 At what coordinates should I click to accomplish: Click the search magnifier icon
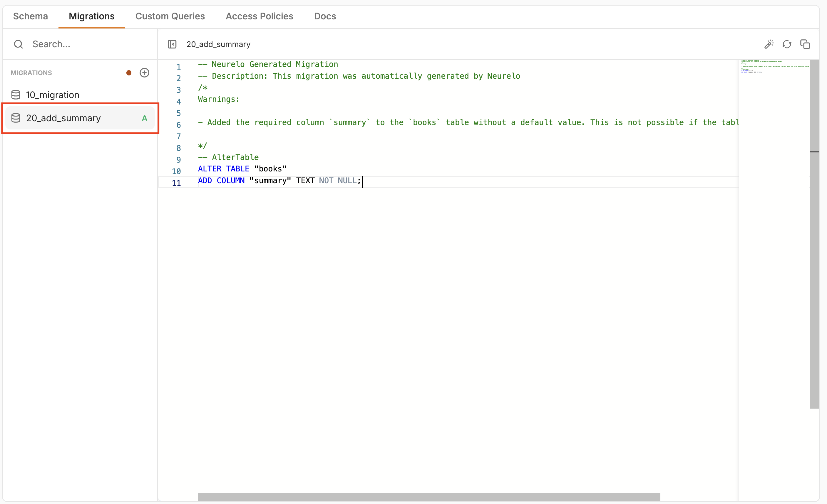coord(19,44)
